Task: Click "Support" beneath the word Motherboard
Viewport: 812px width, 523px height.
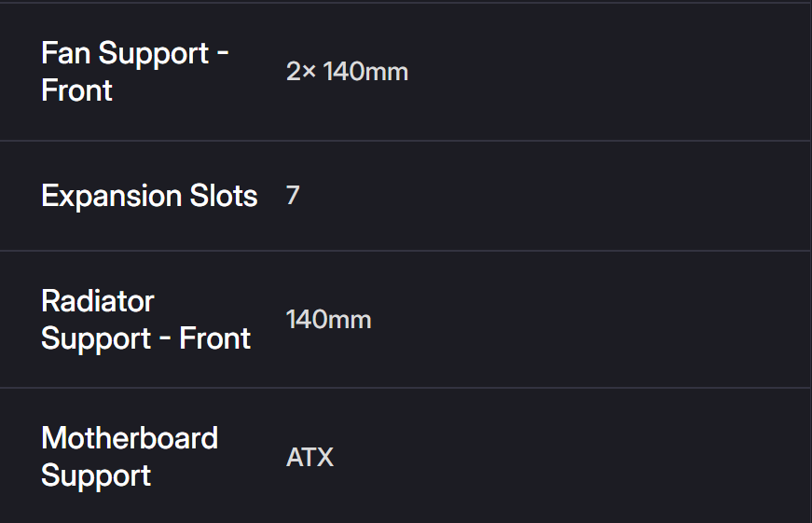Action: 96,475
